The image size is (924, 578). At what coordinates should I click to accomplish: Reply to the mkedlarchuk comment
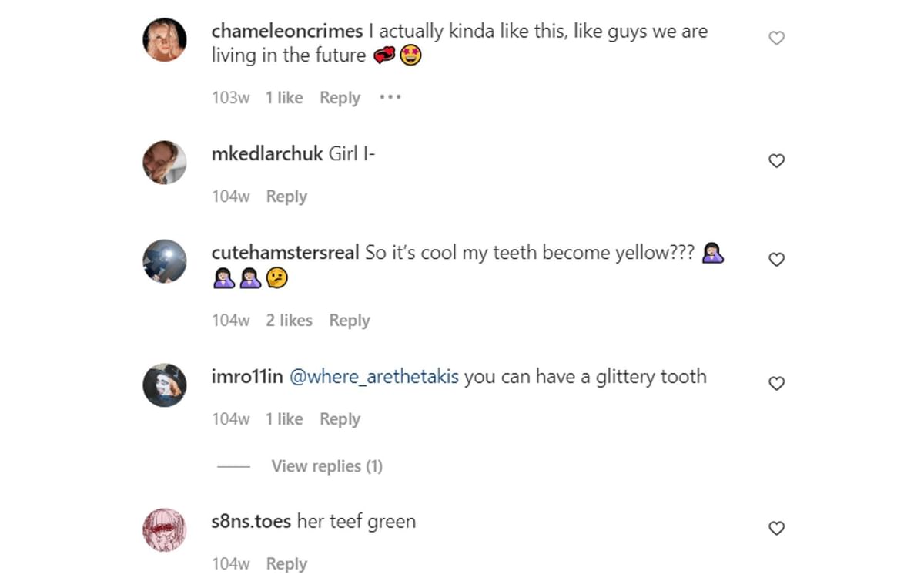tap(286, 196)
